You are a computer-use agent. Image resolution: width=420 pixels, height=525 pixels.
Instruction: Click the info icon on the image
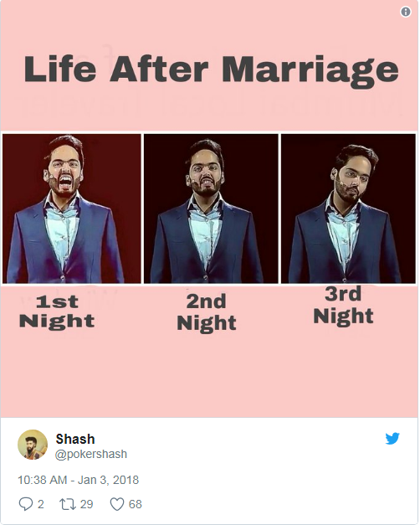click(405, 12)
